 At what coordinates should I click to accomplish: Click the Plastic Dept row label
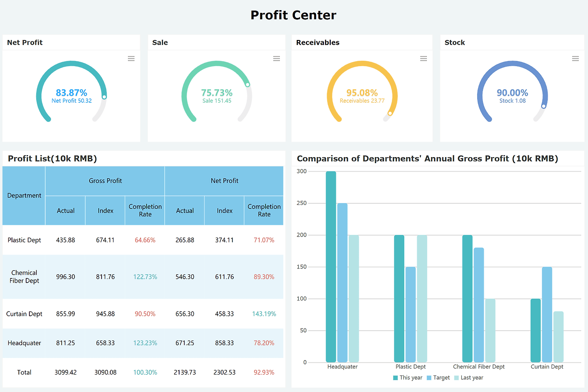coord(24,239)
